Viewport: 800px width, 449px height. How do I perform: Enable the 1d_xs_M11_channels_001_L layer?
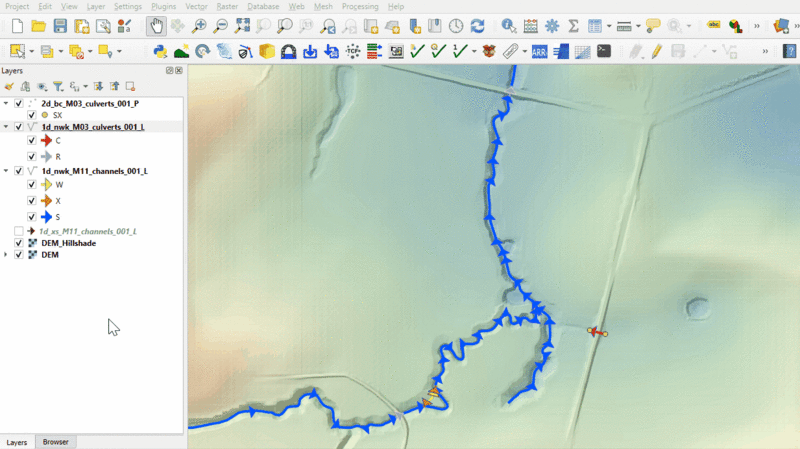point(19,231)
